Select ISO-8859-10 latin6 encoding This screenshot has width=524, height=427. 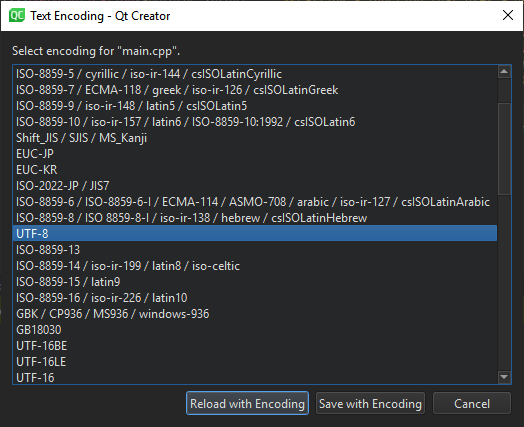pos(255,122)
